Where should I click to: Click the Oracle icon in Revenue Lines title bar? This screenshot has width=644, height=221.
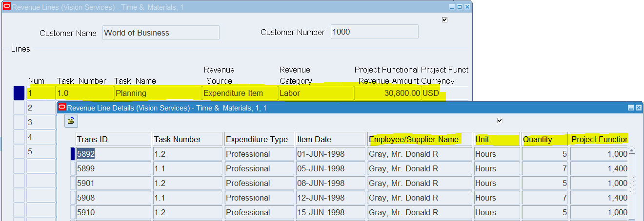pos(7,7)
